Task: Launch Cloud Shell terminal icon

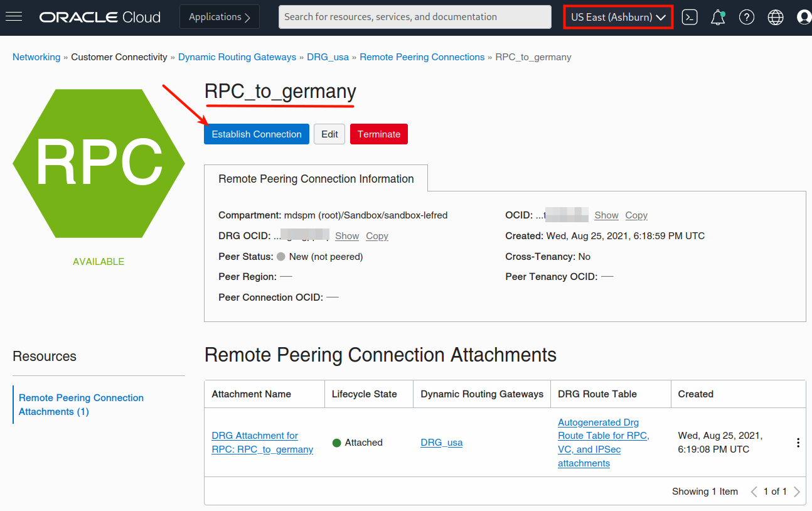Action: click(690, 18)
